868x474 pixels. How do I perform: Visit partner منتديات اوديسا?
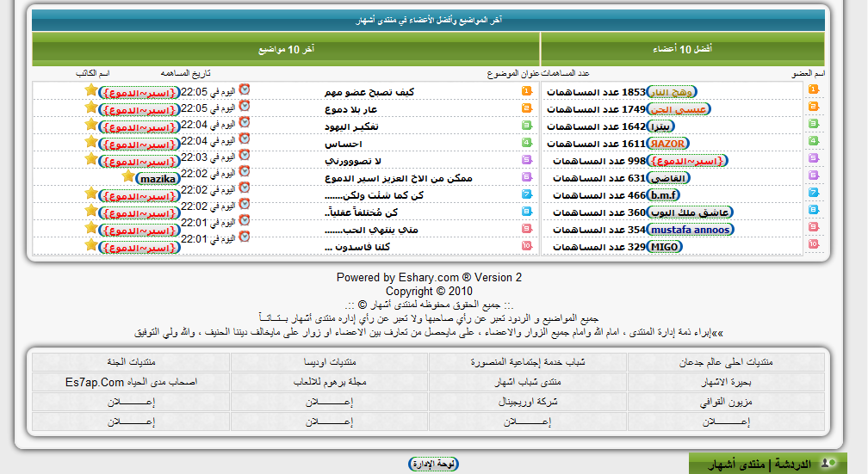pyautogui.click(x=329, y=361)
